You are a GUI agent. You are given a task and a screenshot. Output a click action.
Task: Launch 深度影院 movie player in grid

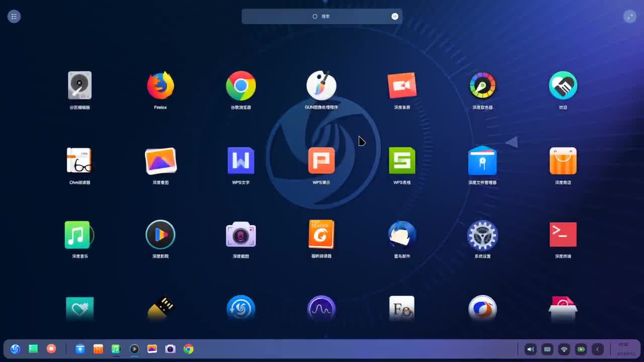(160, 234)
